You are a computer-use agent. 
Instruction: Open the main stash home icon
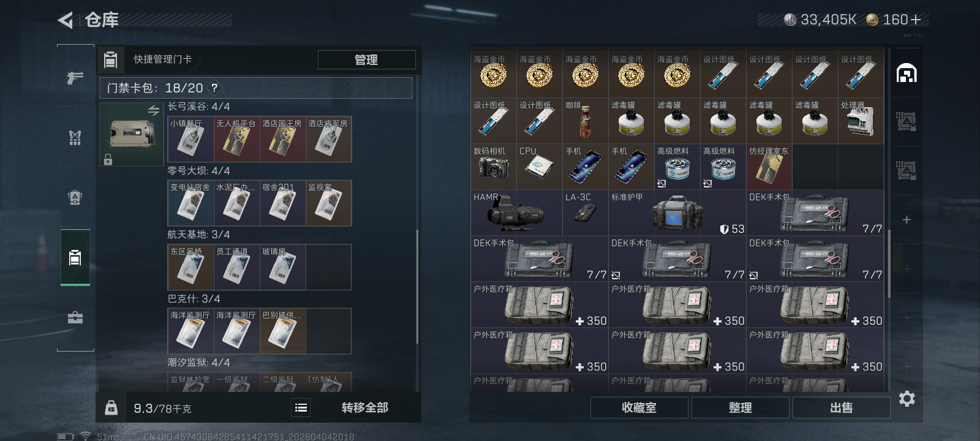point(907,73)
